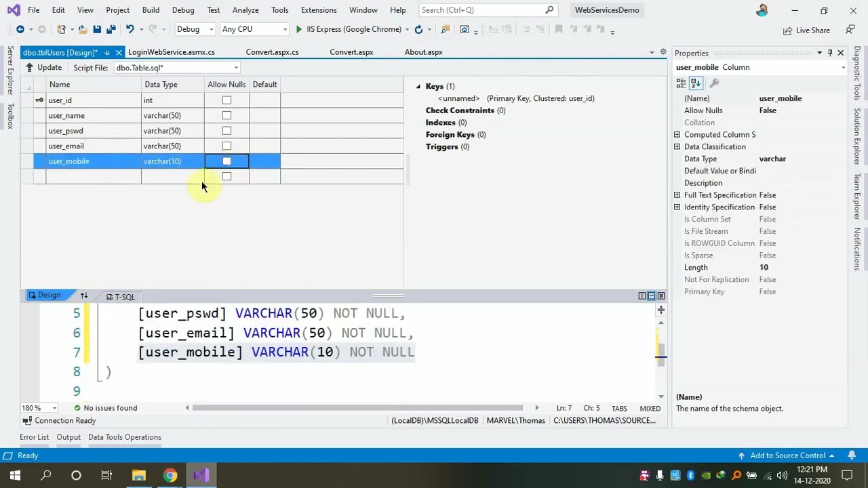868x488 pixels.
Task: Switch to the LoginWebService.asmx.cs tab
Action: tap(171, 52)
